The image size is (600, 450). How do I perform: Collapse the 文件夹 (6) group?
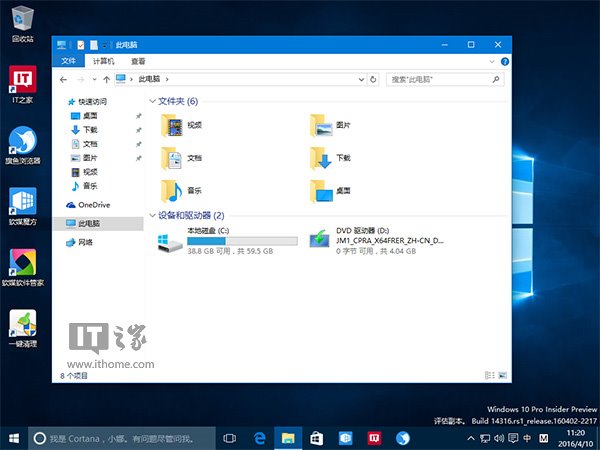[152, 101]
